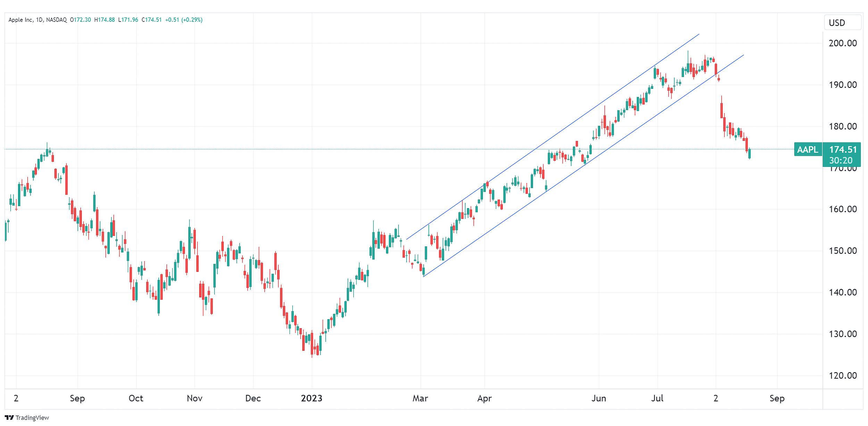Screen dimensions: 868x426
Task: Select the current price 174.51 label
Action: pos(843,150)
